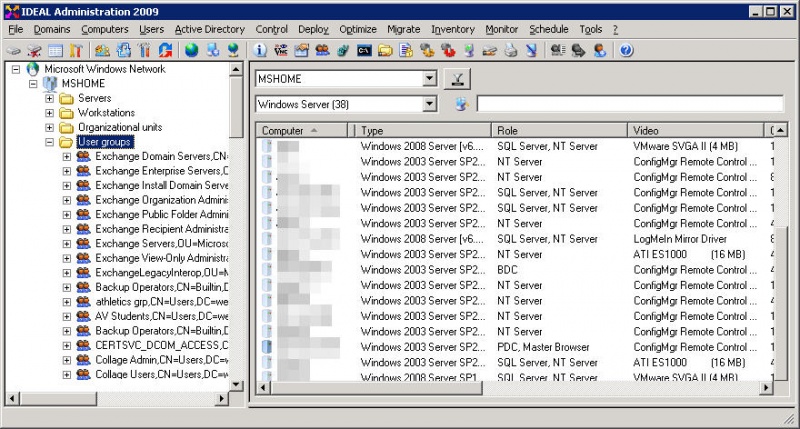Viewport: 800px width, 429px height.
Task: Expand the Servers tree node
Action: pyautogui.click(x=50, y=98)
